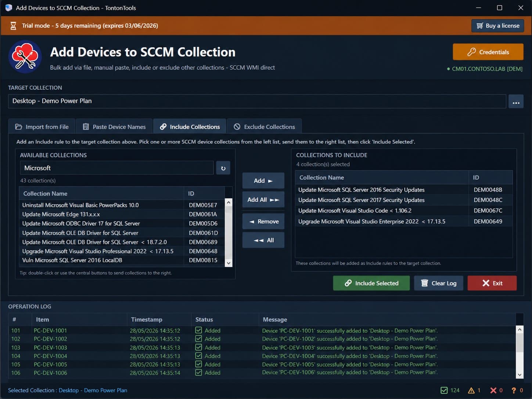Click the Exit button
The width and height of the screenshot is (532, 399).
[x=492, y=283]
